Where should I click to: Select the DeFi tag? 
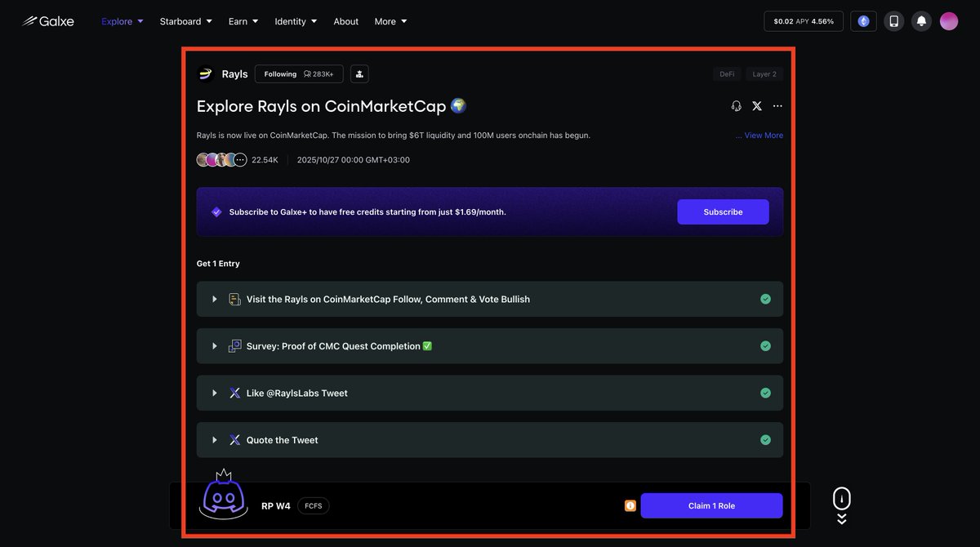pos(727,74)
